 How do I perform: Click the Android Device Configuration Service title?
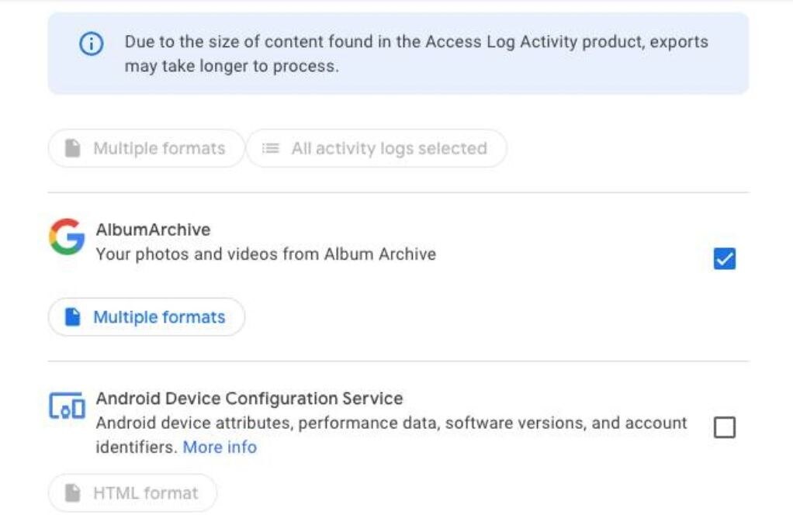[249, 399]
